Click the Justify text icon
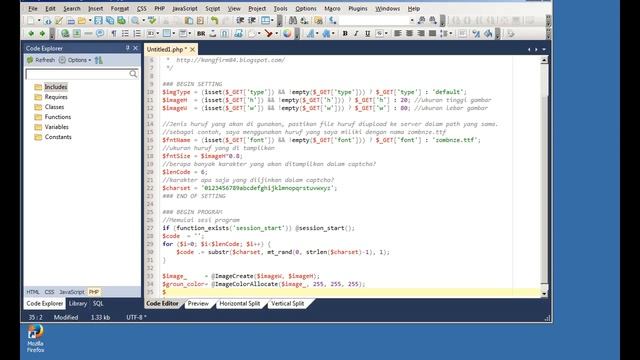This screenshot has height=360, width=640. (x=432, y=33)
